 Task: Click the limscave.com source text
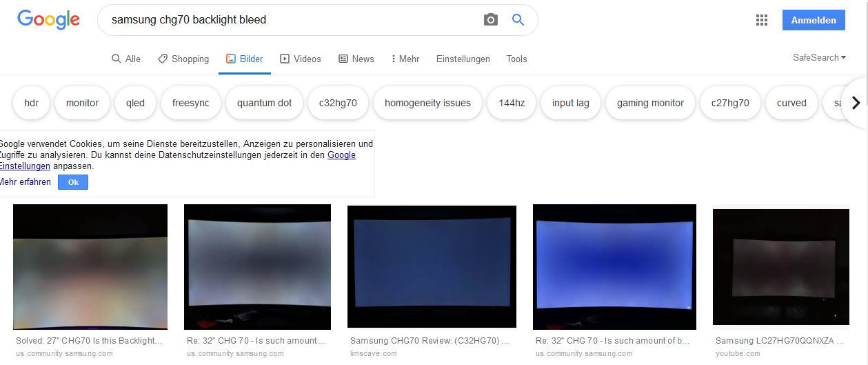click(x=374, y=353)
